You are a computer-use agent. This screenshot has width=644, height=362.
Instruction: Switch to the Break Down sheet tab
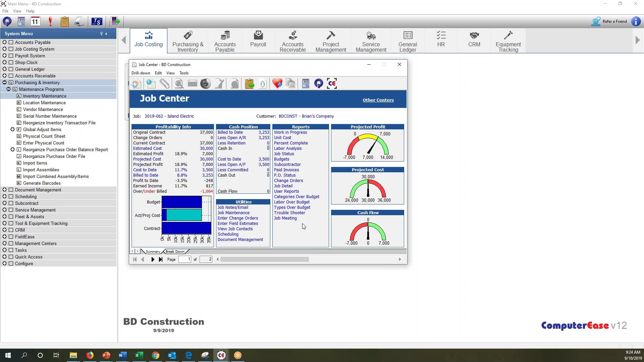(175, 252)
